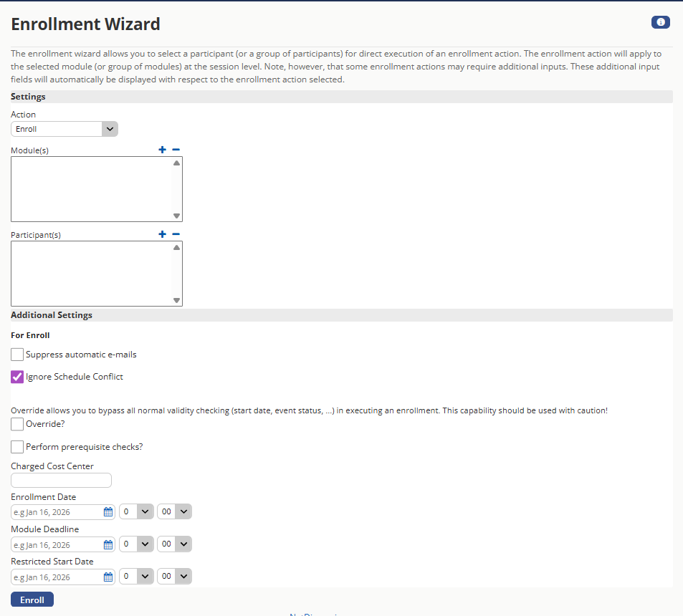Expand the Module Deadline minutes dropdown
Image resolution: width=683 pixels, height=616 pixels.
pos(174,544)
